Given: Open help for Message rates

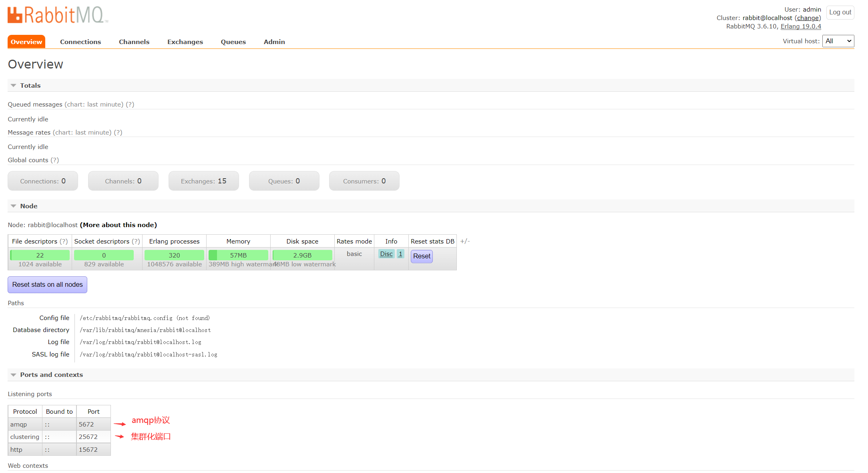Looking at the screenshot, I should [x=118, y=133].
